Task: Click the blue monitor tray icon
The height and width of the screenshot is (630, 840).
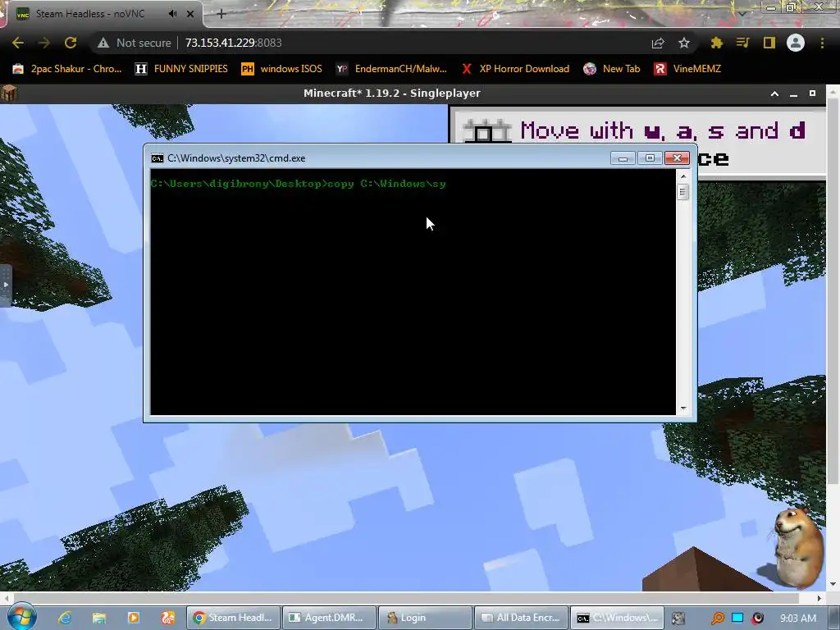Action: [x=737, y=619]
